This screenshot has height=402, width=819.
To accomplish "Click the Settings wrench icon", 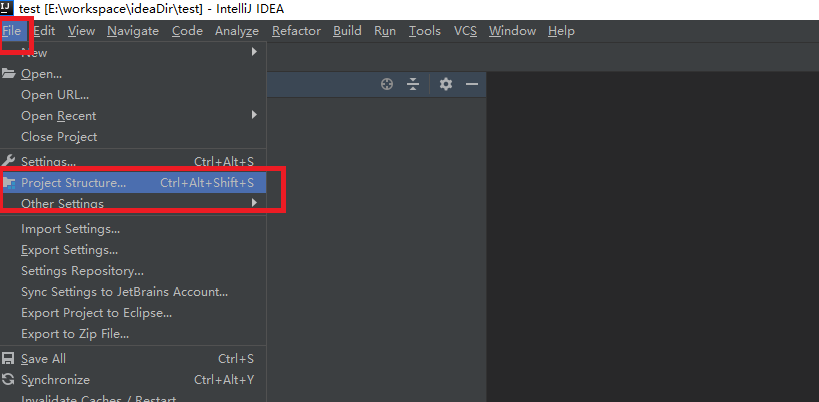I will (9, 161).
